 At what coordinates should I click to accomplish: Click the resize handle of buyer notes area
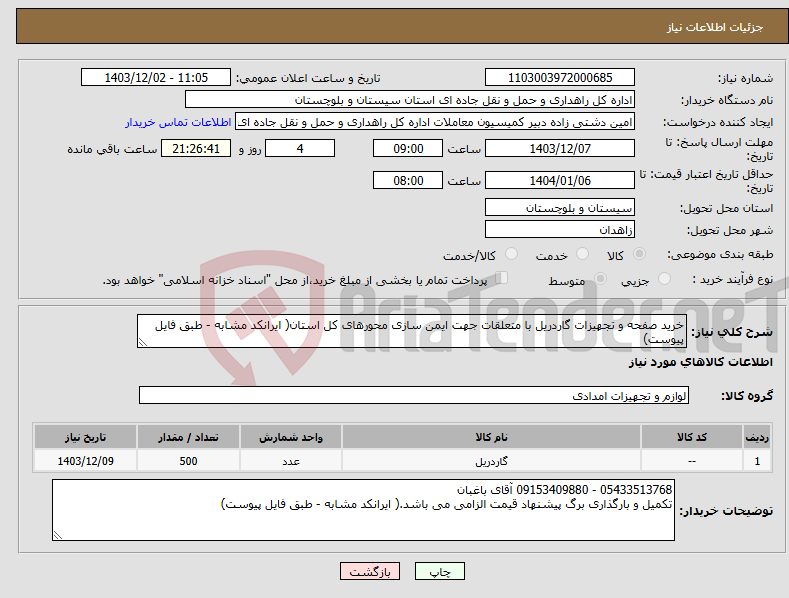click(58, 536)
